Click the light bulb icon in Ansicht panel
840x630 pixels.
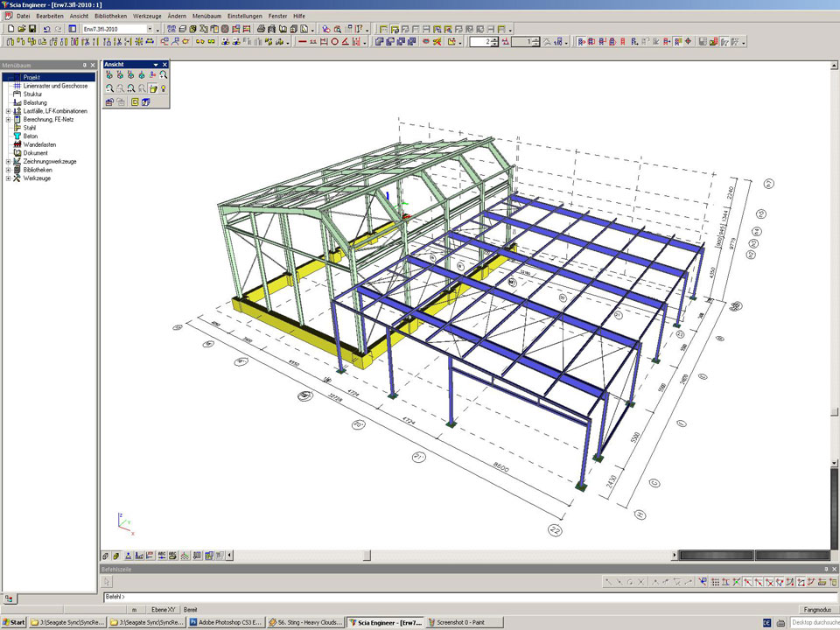pos(164,88)
